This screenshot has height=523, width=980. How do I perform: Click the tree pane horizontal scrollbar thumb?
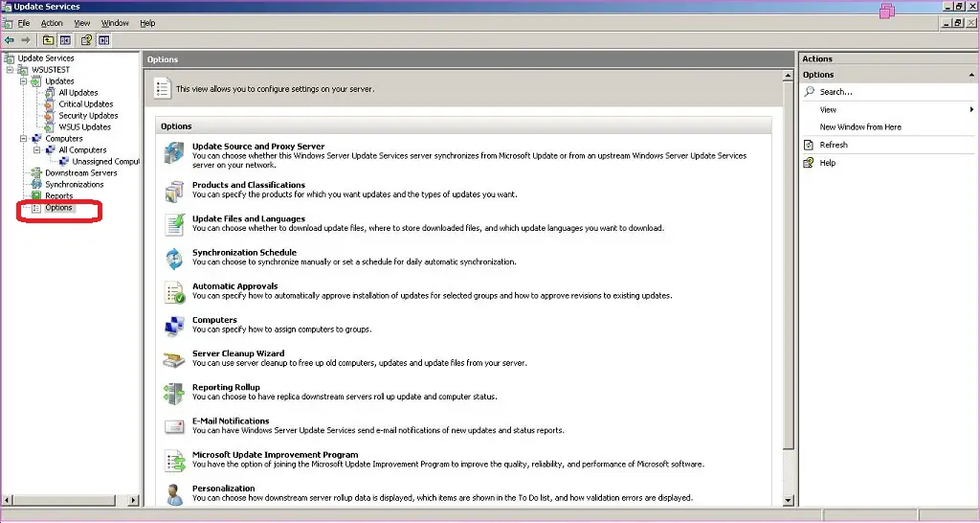coord(64,500)
